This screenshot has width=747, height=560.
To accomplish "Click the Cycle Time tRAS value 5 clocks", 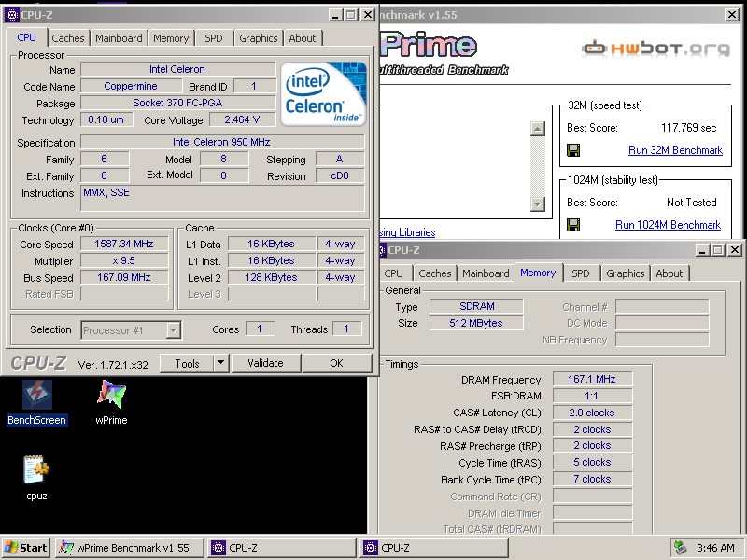I will [592, 462].
